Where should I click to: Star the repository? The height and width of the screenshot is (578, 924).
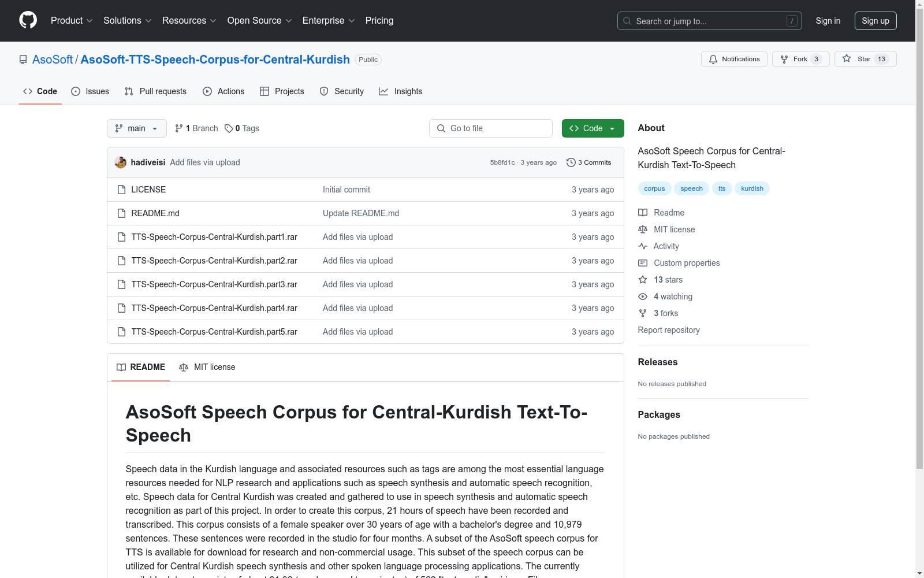pyautogui.click(x=865, y=59)
